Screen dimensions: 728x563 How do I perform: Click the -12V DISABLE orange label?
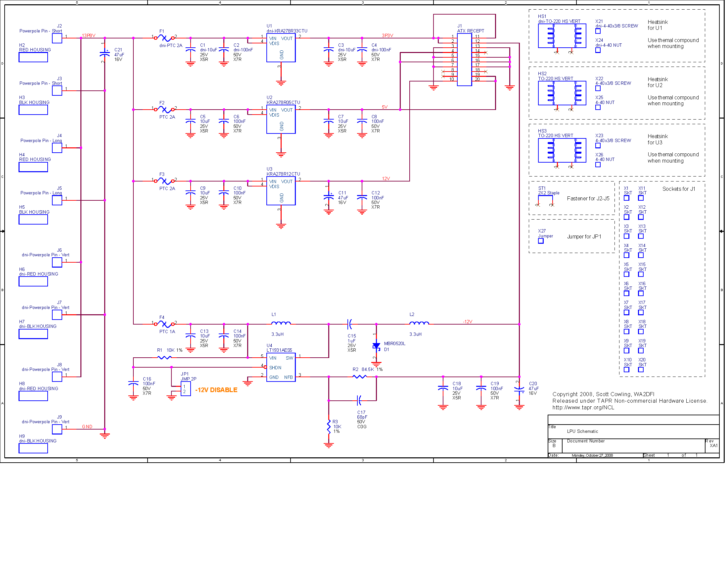click(216, 390)
